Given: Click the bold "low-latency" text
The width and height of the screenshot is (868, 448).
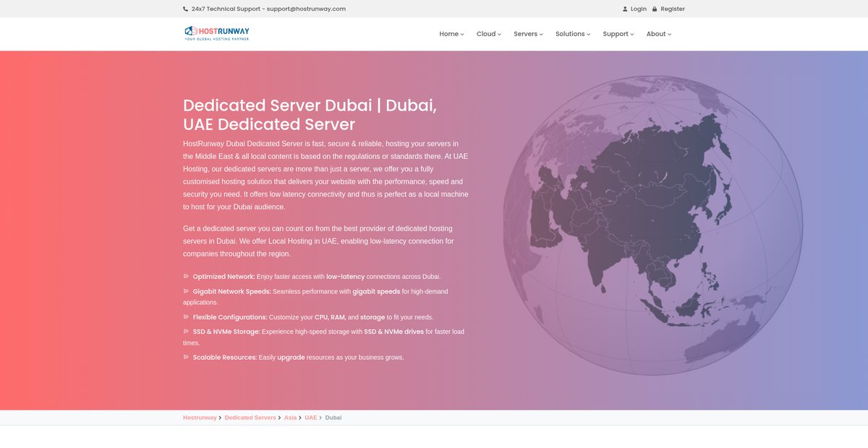Looking at the screenshot, I should [x=346, y=277].
